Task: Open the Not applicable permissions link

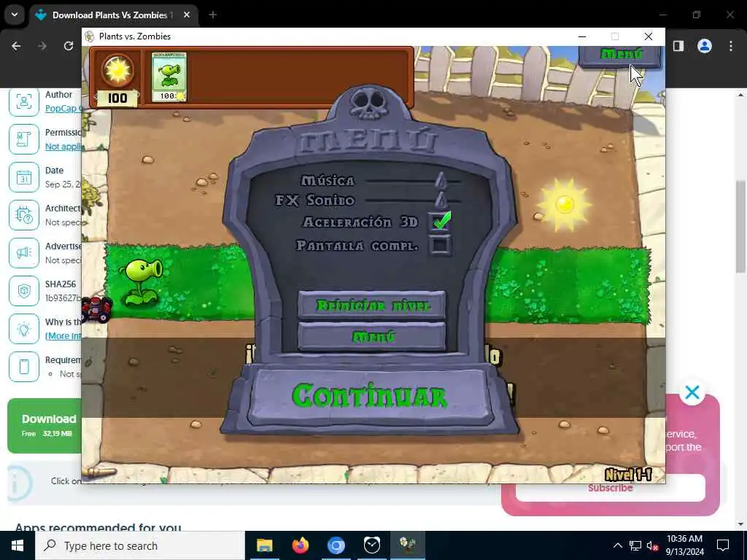Action: point(64,146)
